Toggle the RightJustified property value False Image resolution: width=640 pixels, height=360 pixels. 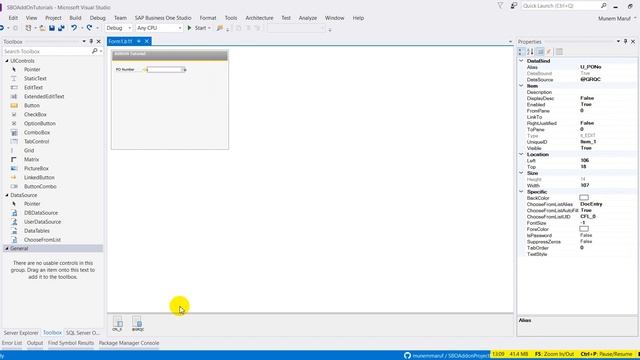[x=587, y=123]
